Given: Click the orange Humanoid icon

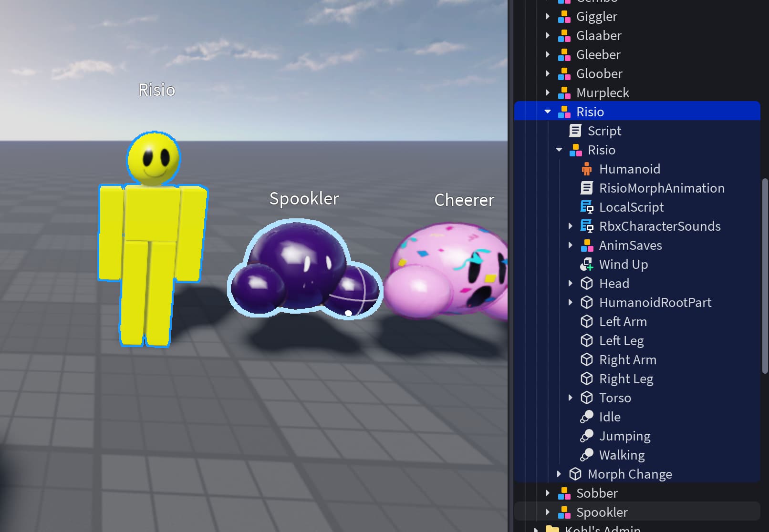Looking at the screenshot, I should click(x=587, y=169).
